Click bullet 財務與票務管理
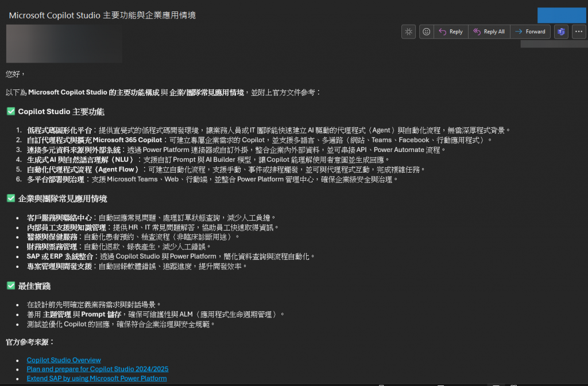Screen dimensions: 588x386 point(119,247)
